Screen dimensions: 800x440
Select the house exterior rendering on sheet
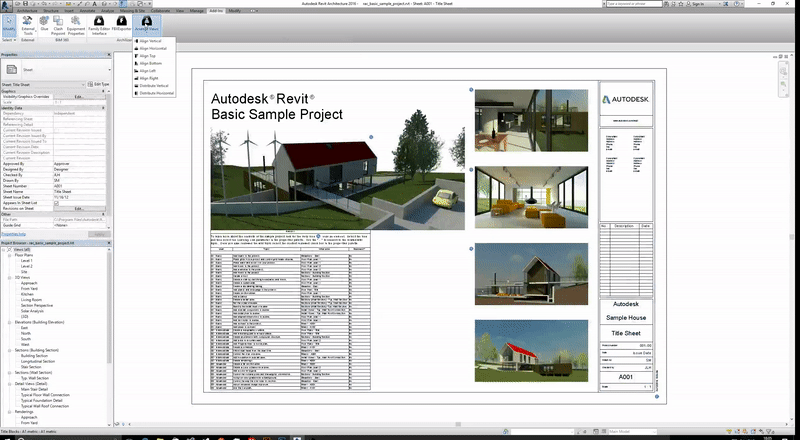tap(338, 179)
